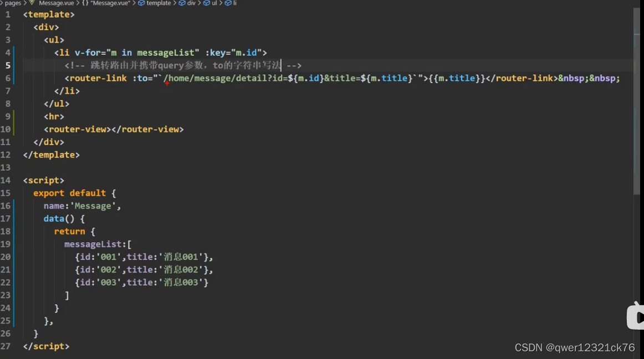Click line number 1 in the gutter
This screenshot has height=359, width=644.
pos(7,14)
